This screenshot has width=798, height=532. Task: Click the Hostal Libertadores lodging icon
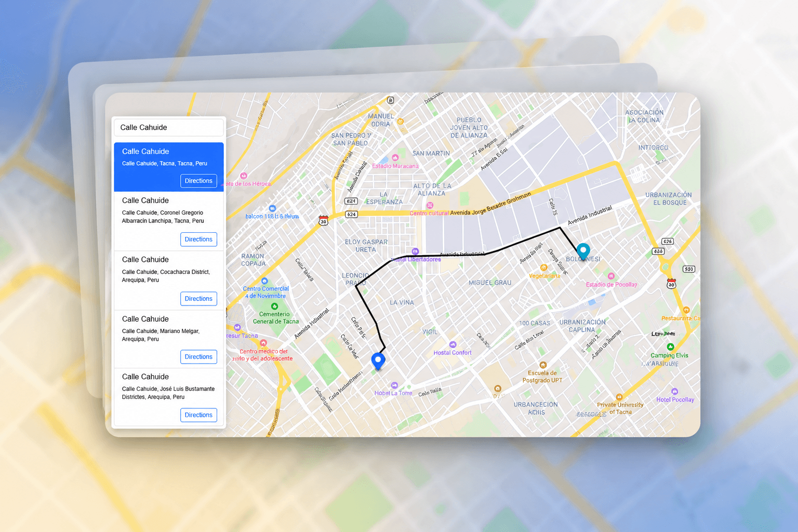click(x=415, y=251)
